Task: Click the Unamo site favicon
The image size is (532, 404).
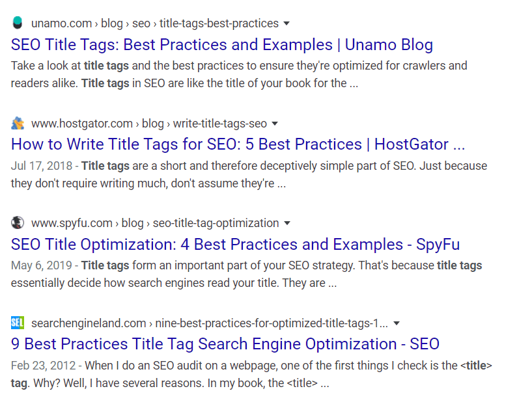Action: coord(17,22)
